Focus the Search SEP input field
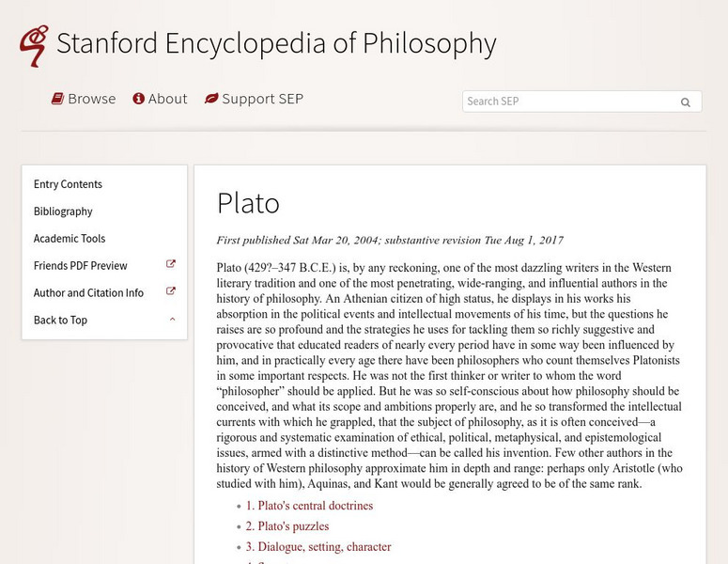 581,102
